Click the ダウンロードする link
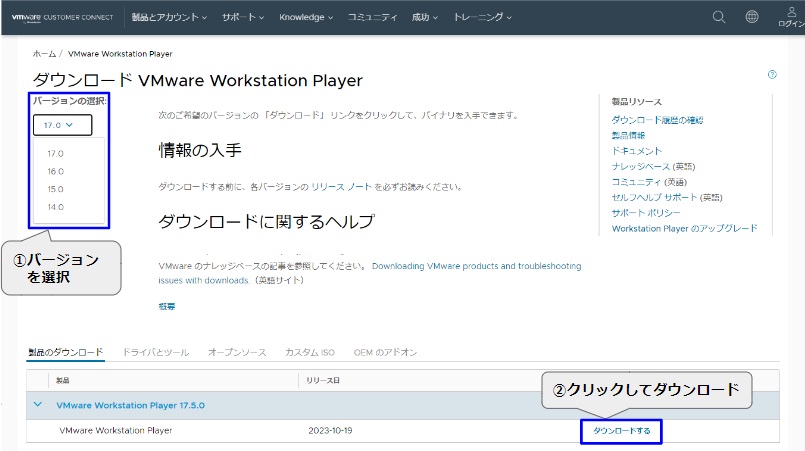This screenshot has width=805, height=451. pos(621,431)
